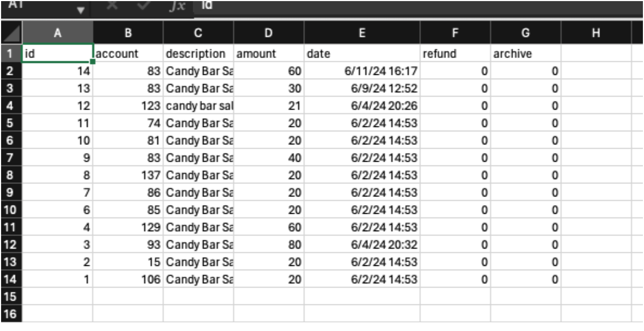The image size is (644, 331).
Task: Click the description header cell
Action: pos(198,54)
